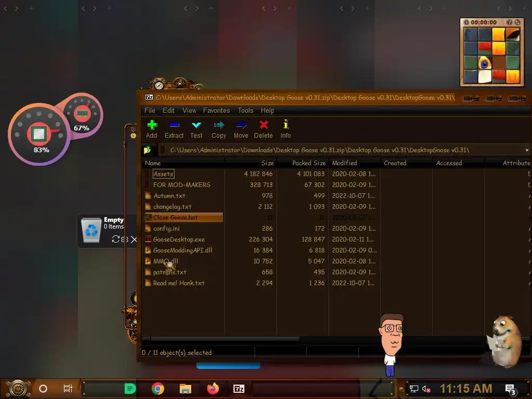The width and height of the screenshot is (532, 399).
Task: Click the puzzle timer 00:00:00
Action: coord(484,22)
